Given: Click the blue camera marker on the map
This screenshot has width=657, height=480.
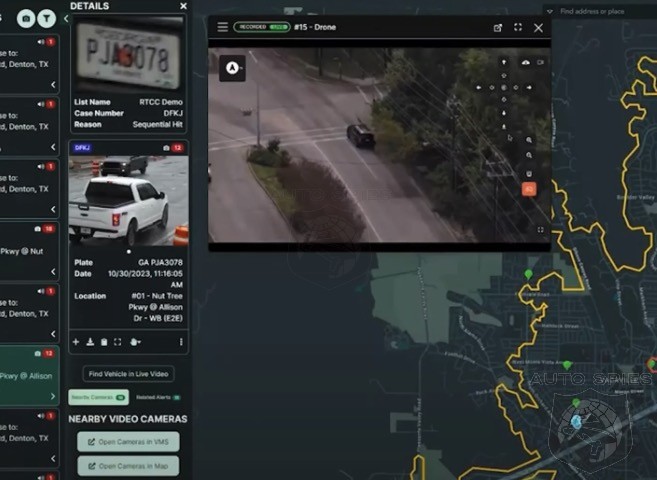Looking at the screenshot, I should [577, 421].
